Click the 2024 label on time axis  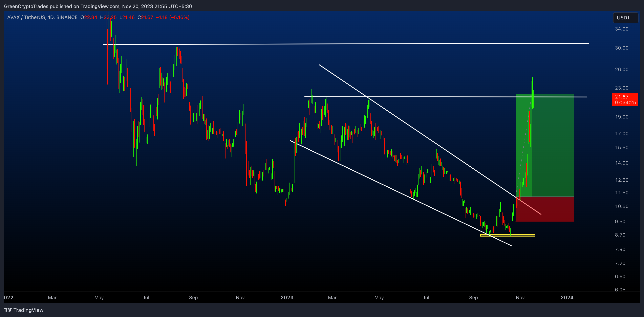[567, 297]
